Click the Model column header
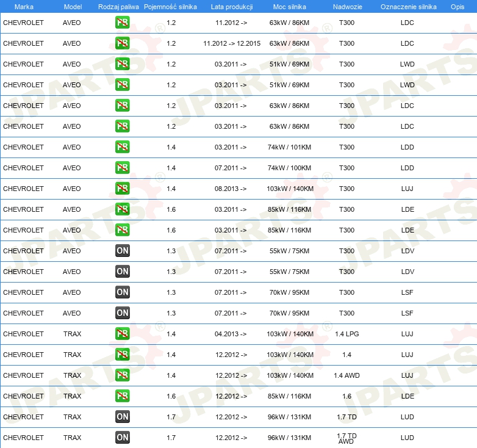This screenshot has height=448, width=477. tap(73, 6)
